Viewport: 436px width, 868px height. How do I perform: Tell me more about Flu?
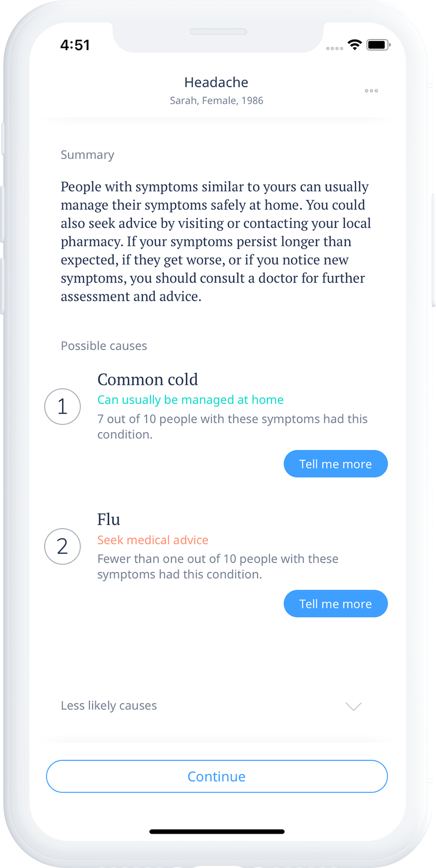click(336, 604)
